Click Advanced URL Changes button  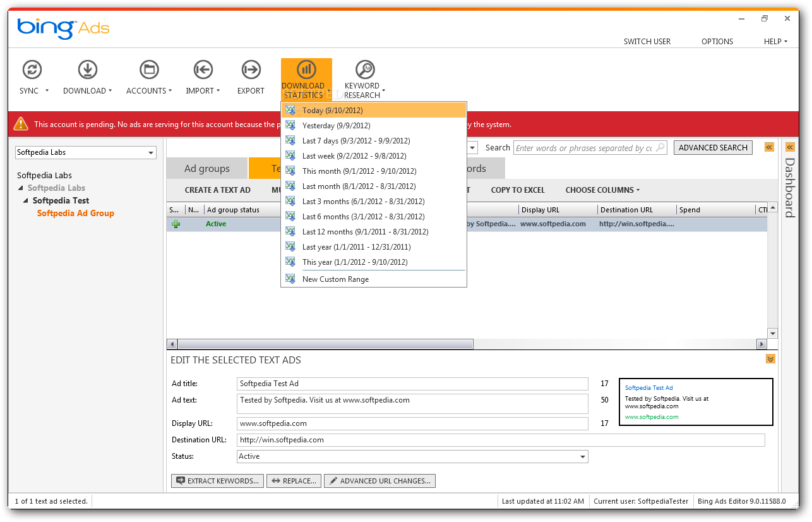(379, 481)
